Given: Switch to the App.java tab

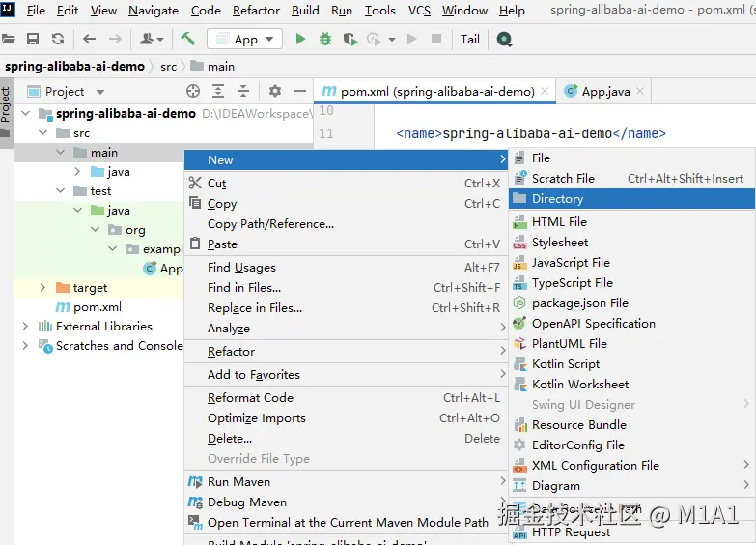Looking at the screenshot, I should (x=604, y=91).
